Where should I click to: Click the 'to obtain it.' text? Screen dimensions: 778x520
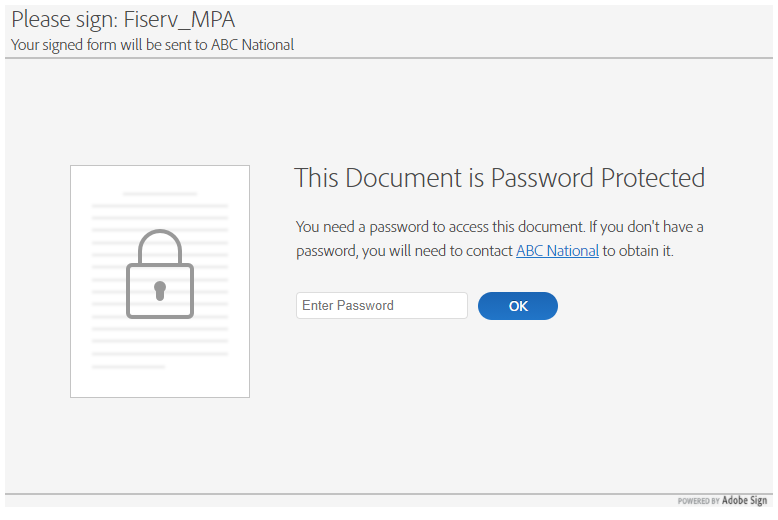pyautogui.click(x=638, y=251)
